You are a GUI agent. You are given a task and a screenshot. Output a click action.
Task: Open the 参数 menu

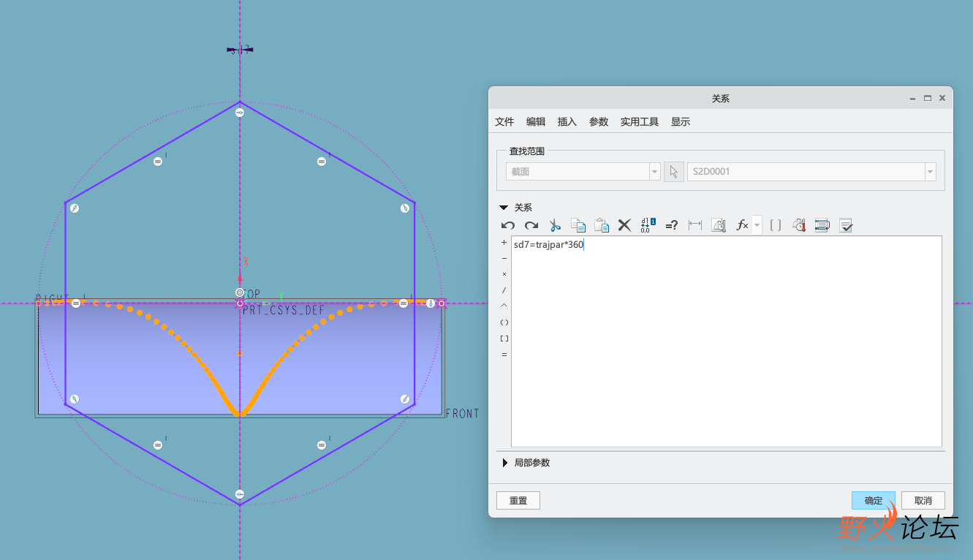click(x=599, y=122)
